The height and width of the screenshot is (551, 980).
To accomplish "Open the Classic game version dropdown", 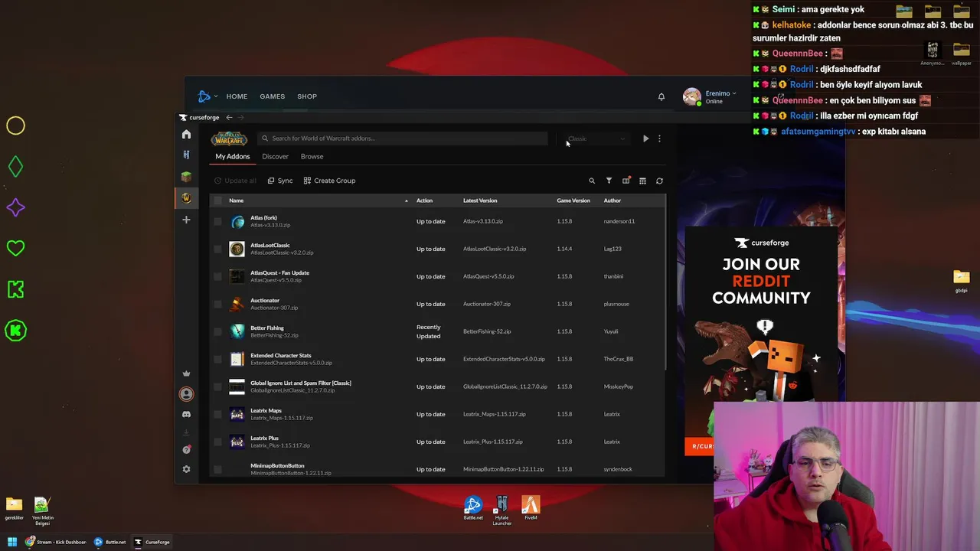I will point(596,139).
